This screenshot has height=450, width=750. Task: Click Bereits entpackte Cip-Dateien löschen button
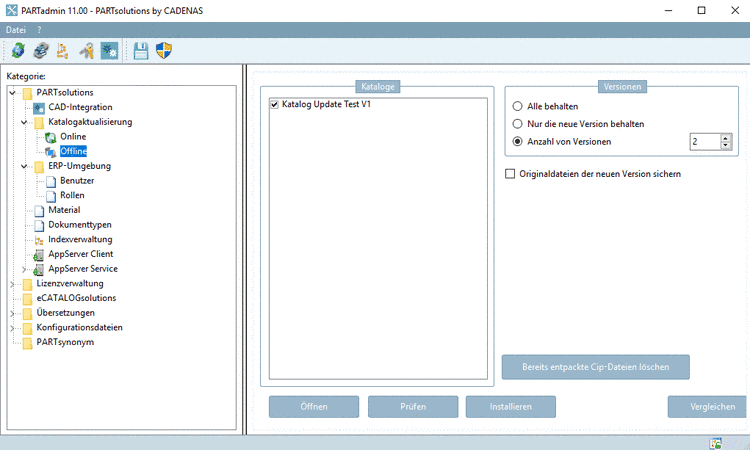[x=596, y=367]
